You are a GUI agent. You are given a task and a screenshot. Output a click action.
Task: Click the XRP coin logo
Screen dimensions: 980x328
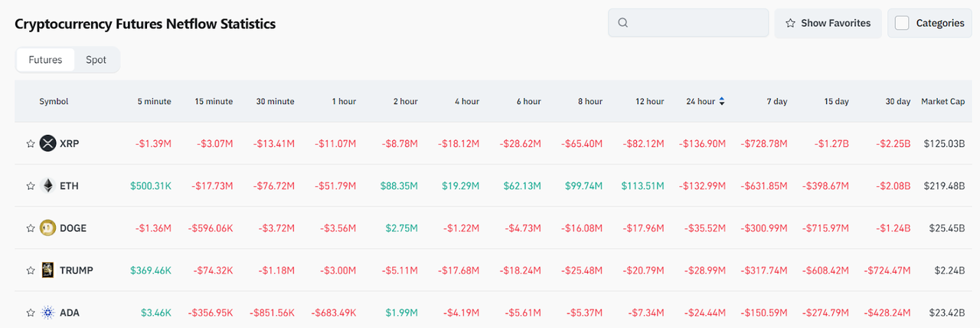48,143
